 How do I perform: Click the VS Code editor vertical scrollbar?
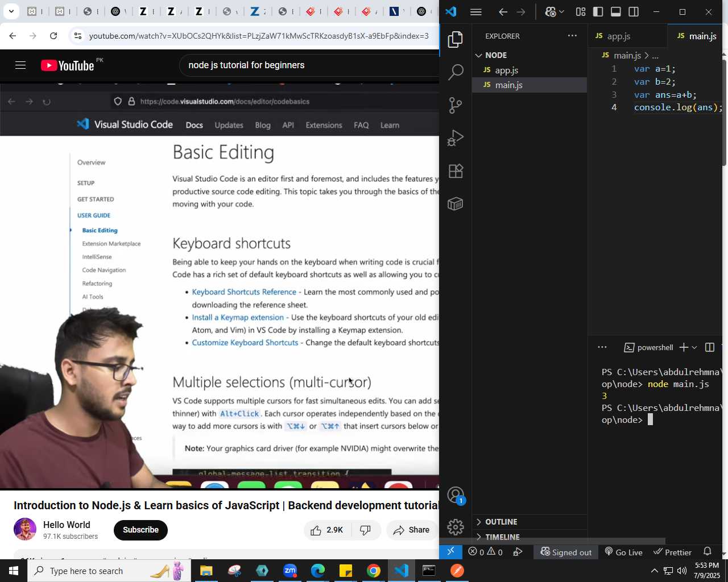point(724,113)
